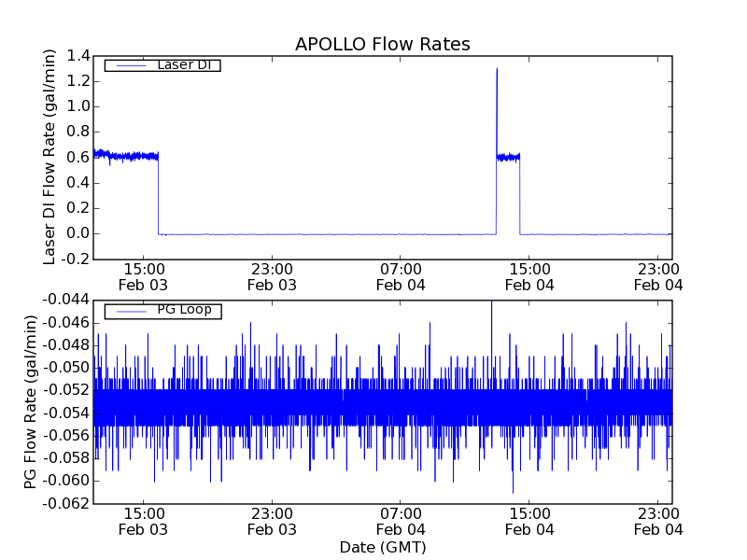Screen dimensions: 747x560
Task: Select the "PG Loop" legend label
Action: point(184,310)
